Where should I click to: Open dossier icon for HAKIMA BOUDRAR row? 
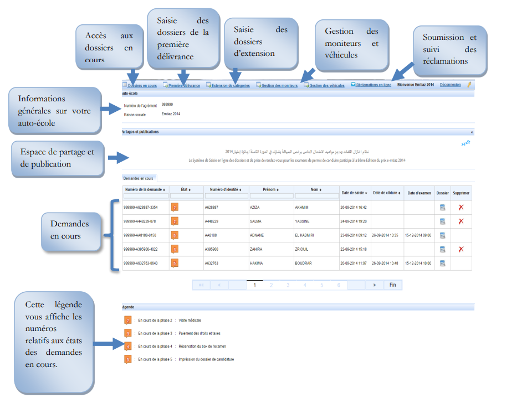click(442, 263)
